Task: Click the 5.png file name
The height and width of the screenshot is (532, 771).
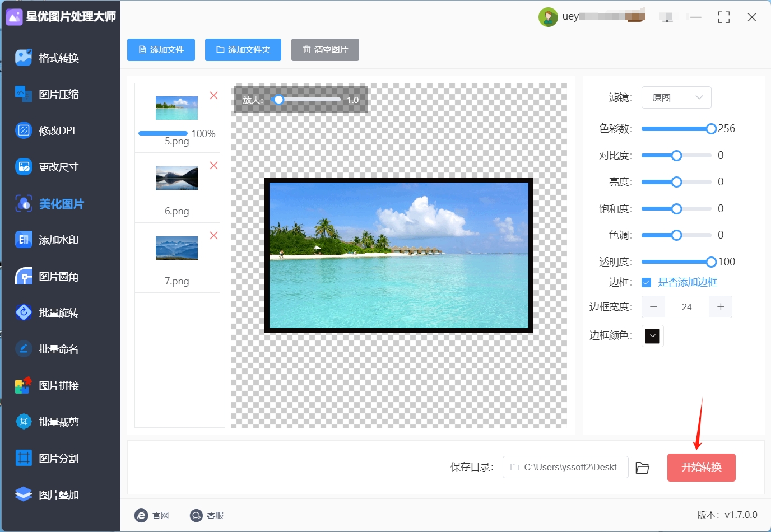Action: pyautogui.click(x=177, y=142)
